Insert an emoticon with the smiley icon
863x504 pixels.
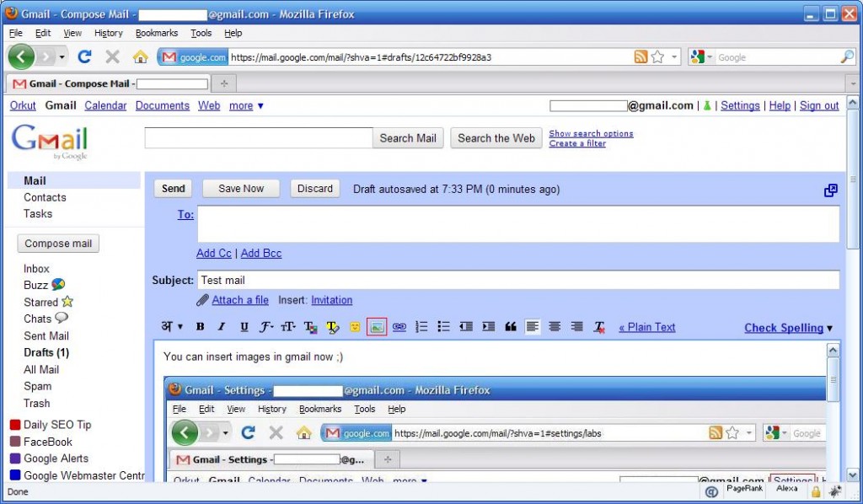click(355, 327)
